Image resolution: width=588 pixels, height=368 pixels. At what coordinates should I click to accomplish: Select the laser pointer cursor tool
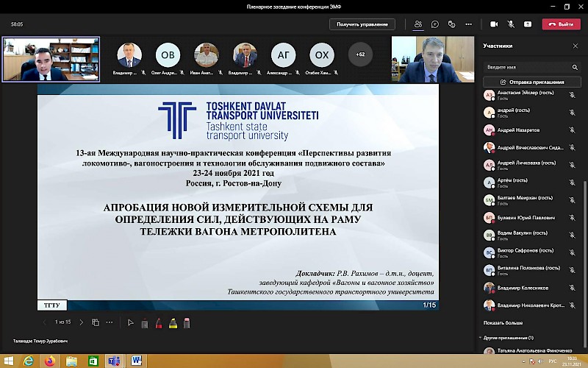(x=131, y=322)
